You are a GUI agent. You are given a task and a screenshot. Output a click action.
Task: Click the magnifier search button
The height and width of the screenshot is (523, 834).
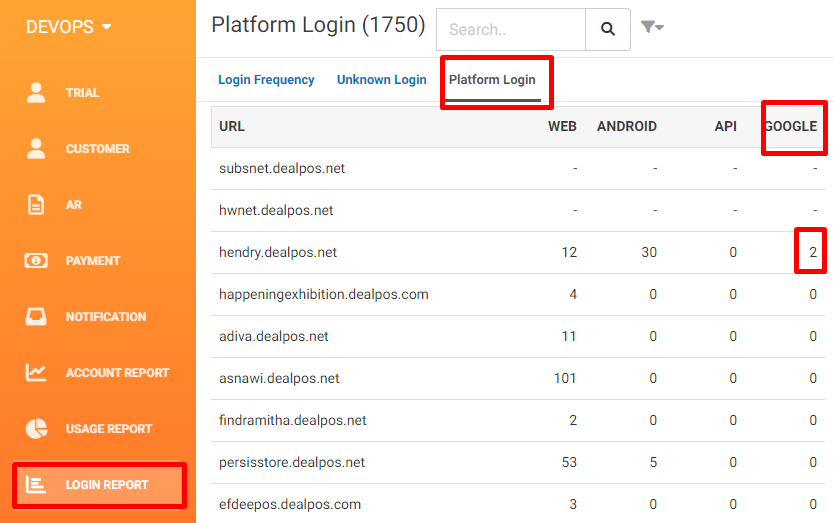coord(608,29)
